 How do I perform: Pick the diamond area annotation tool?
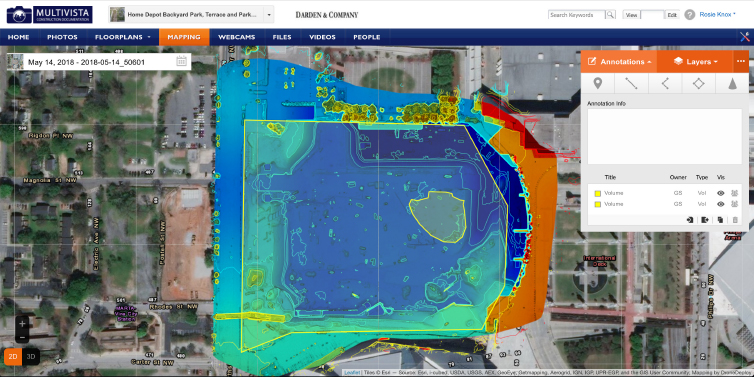699,84
